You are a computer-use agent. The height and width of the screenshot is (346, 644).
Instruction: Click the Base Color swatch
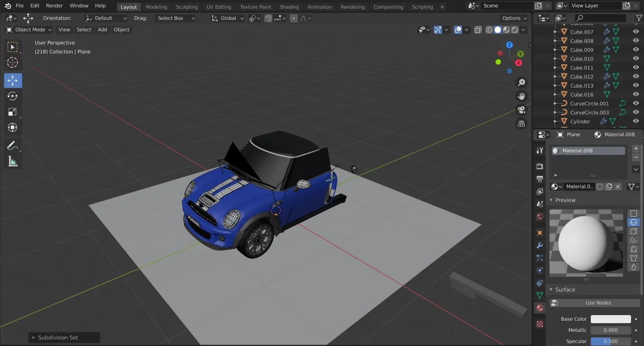point(610,319)
